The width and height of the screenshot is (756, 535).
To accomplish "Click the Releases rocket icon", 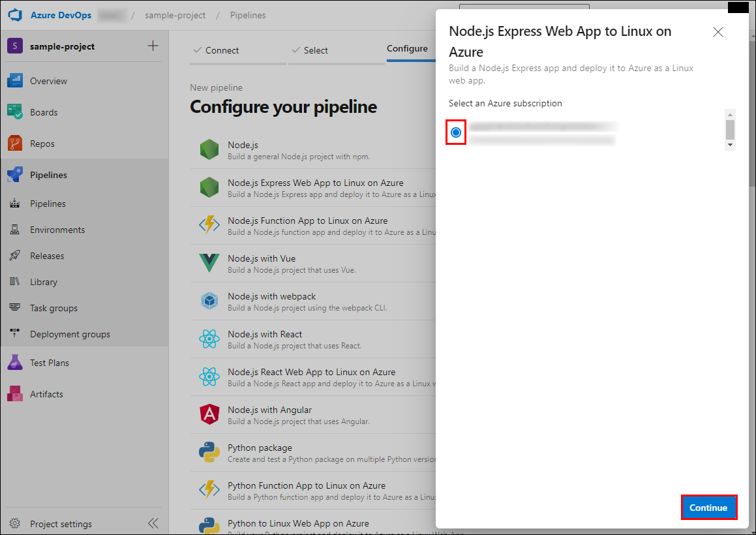I will click(15, 255).
